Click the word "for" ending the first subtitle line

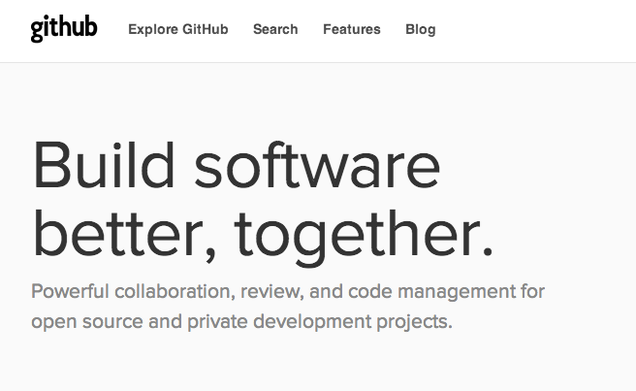coord(533,291)
